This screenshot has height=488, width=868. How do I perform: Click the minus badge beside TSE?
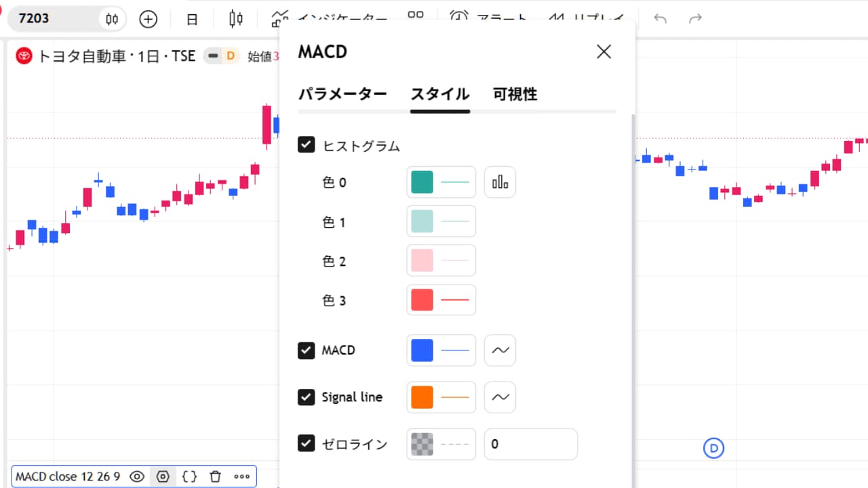[214, 56]
